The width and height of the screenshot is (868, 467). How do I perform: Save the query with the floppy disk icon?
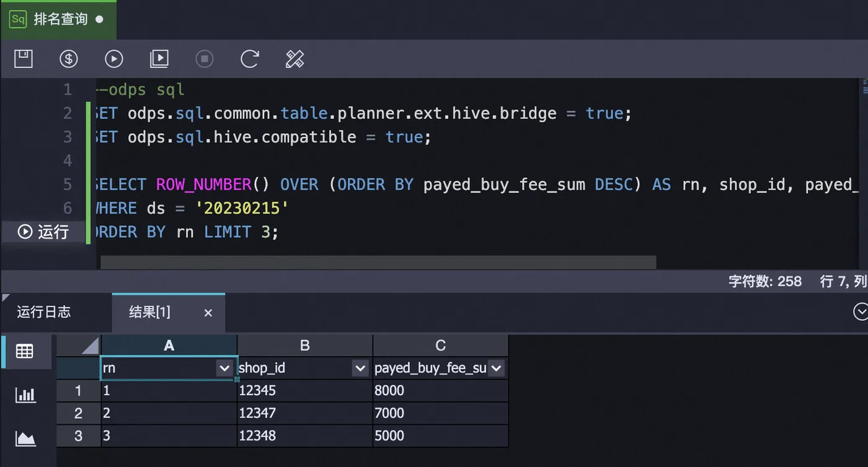[x=24, y=59]
